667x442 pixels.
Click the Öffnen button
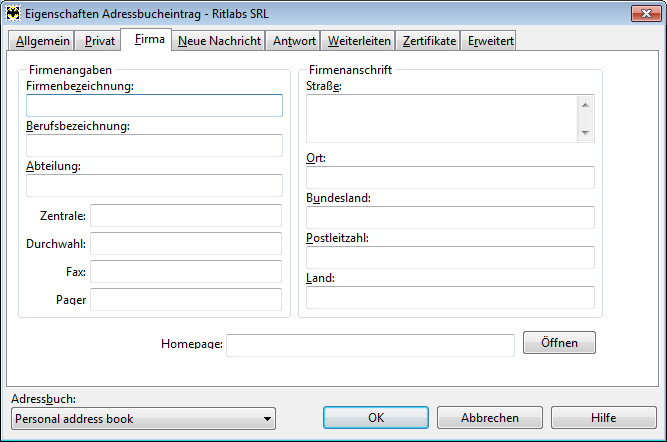pyautogui.click(x=559, y=343)
